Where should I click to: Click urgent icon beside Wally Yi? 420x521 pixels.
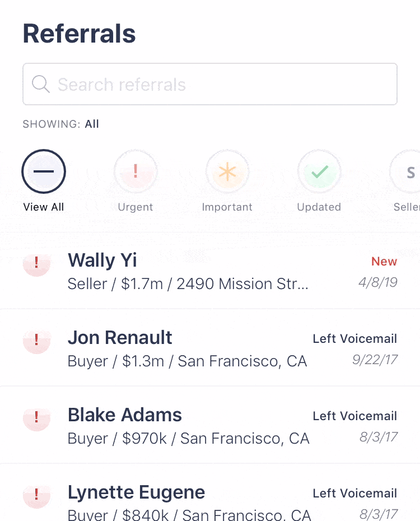[x=36, y=262]
